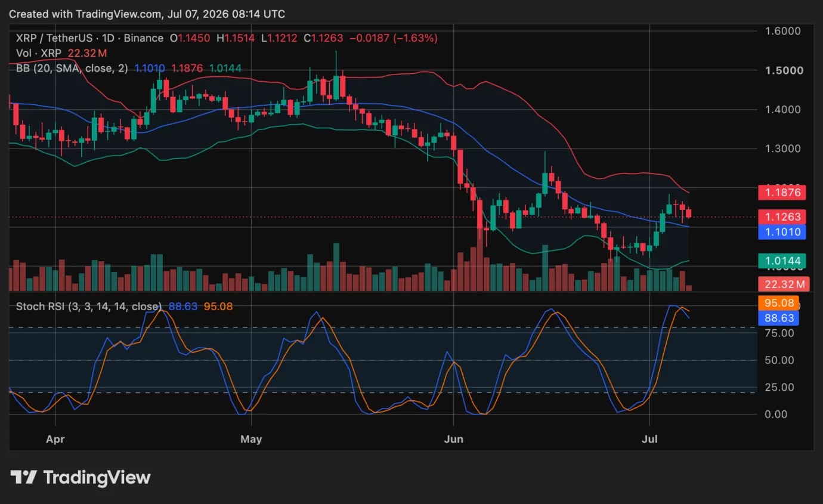
Task: Click the May label on the time axis
Action: tap(252, 440)
